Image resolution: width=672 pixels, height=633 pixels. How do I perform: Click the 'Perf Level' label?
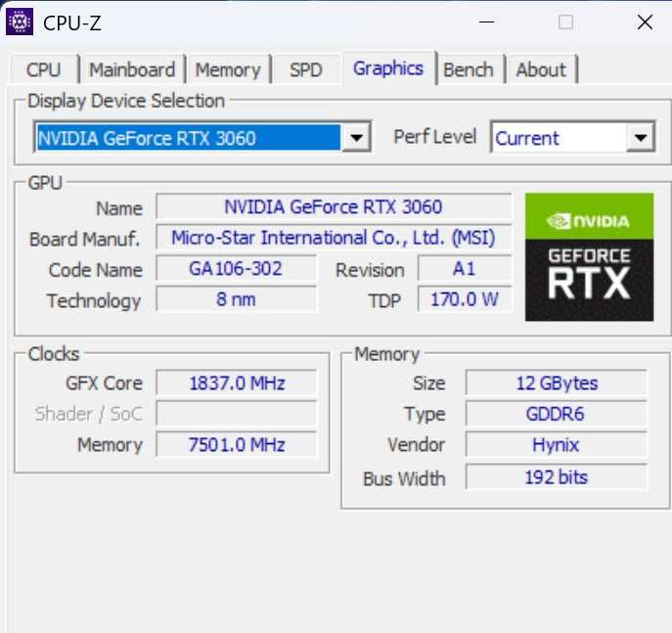(434, 137)
